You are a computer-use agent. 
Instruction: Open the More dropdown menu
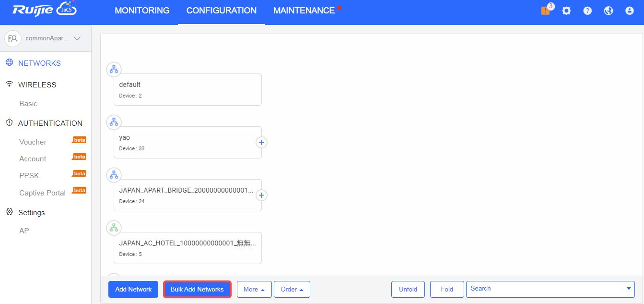pyautogui.click(x=254, y=290)
